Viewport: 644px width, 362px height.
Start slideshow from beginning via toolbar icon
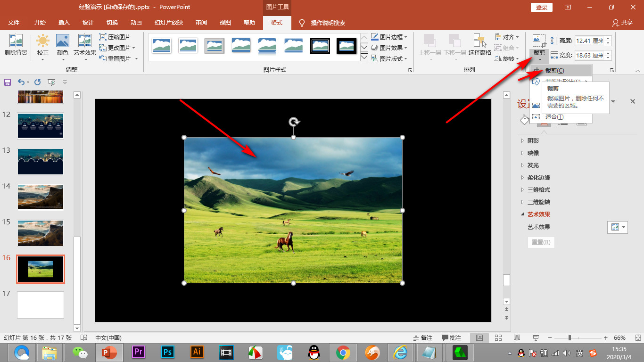point(51,82)
